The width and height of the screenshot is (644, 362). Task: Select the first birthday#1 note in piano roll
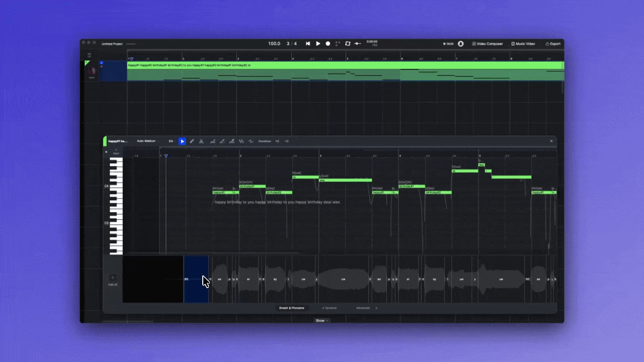point(253,186)
